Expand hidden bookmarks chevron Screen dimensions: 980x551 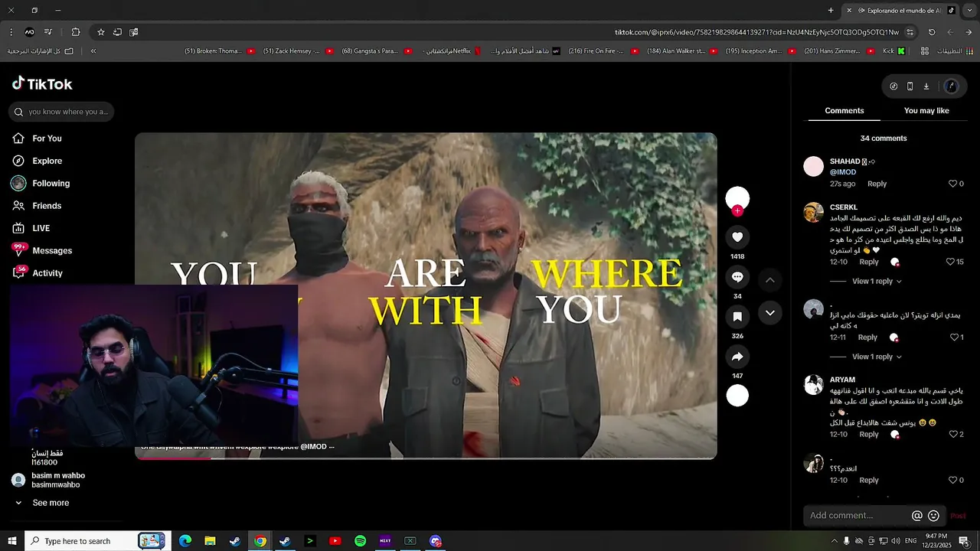pyautogui.click(x=93, y=51)
